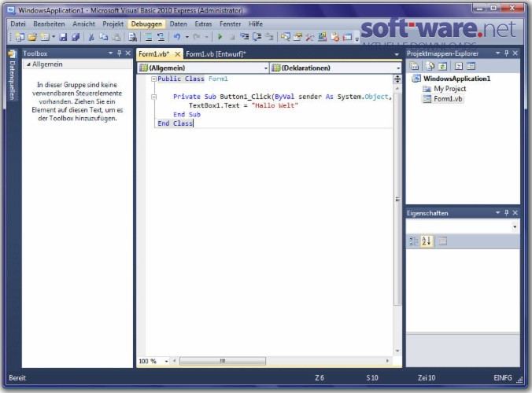Click the Step Over debug icon
This screenshot has width=532, height=393.
click(x=257, y=37)
